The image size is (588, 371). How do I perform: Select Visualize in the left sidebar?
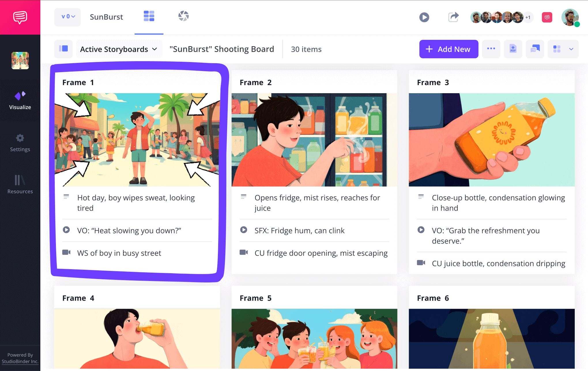pos(20,100)
